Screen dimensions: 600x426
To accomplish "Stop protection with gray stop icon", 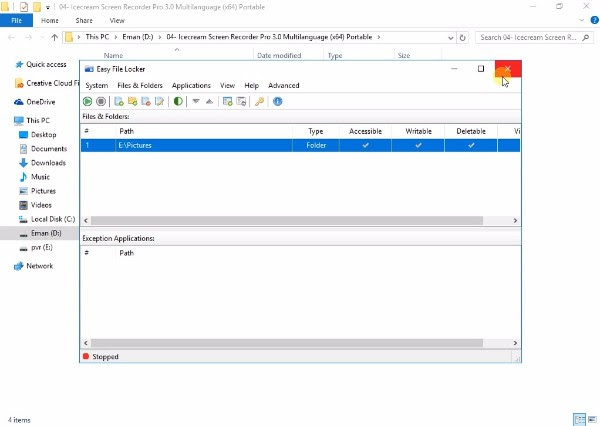I will coord(101,101).
